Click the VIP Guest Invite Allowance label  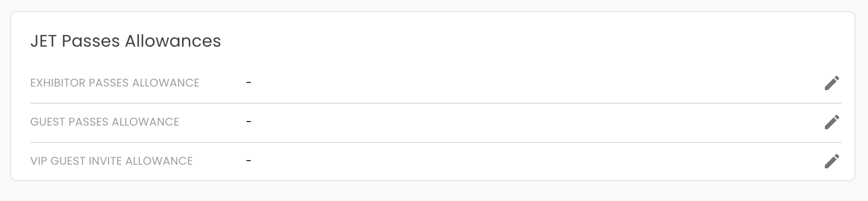tap(111, 161)
